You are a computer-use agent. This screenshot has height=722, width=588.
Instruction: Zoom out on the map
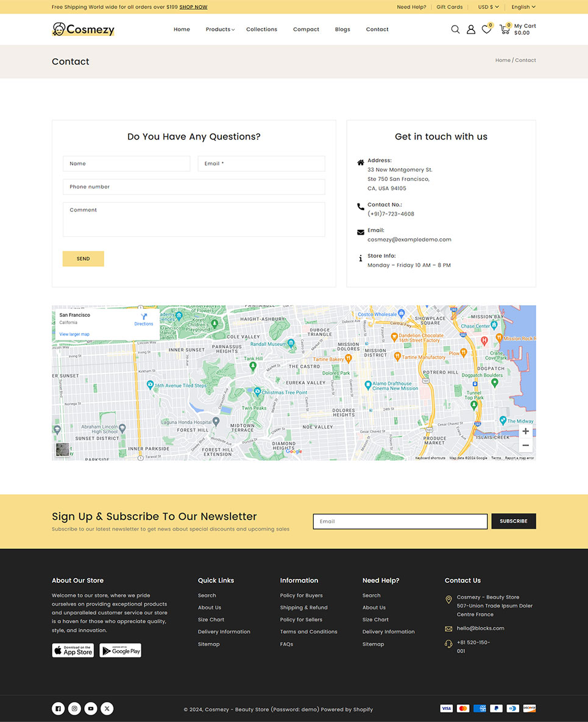[x=525, y=445]
